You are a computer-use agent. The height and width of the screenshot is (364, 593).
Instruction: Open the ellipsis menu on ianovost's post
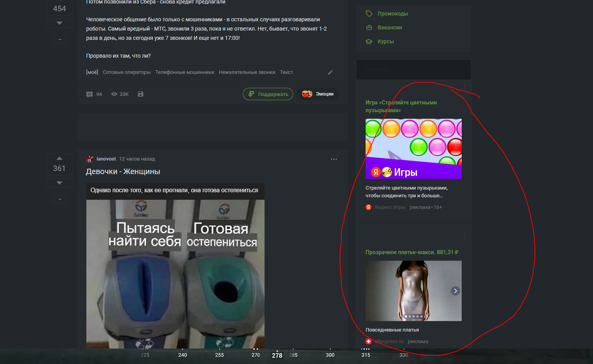click(x=334, y=159)
